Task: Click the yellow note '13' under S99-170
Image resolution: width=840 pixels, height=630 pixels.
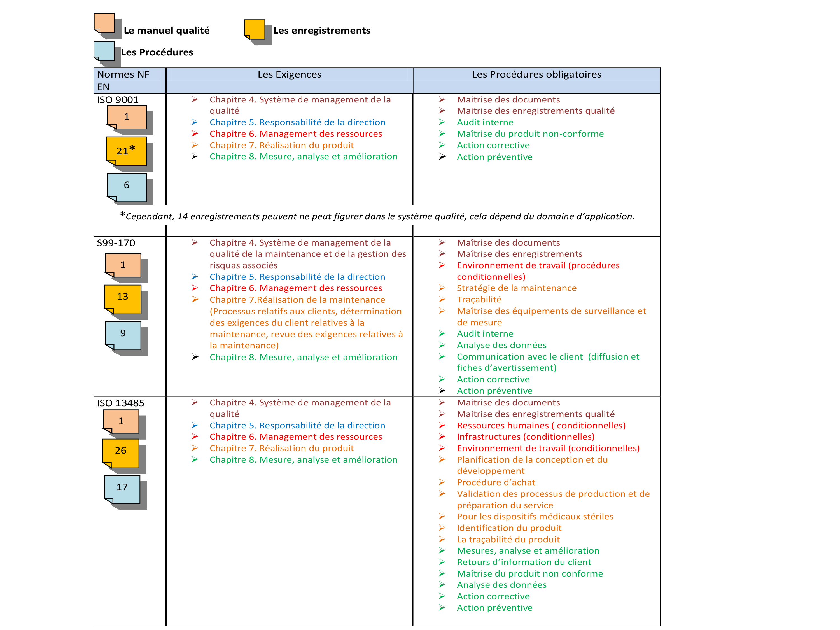Action: click(x=123, y=300)
